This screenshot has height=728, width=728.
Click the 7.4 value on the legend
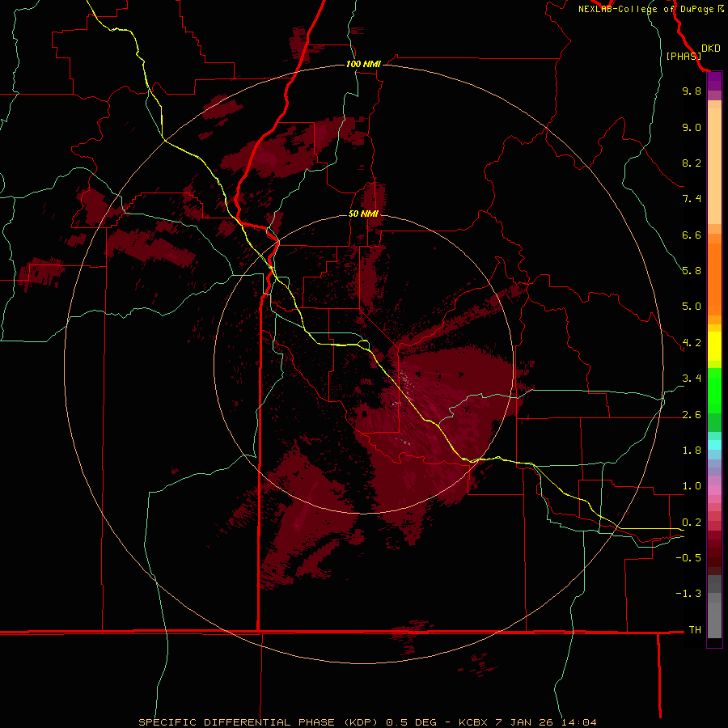click(692, 199)
